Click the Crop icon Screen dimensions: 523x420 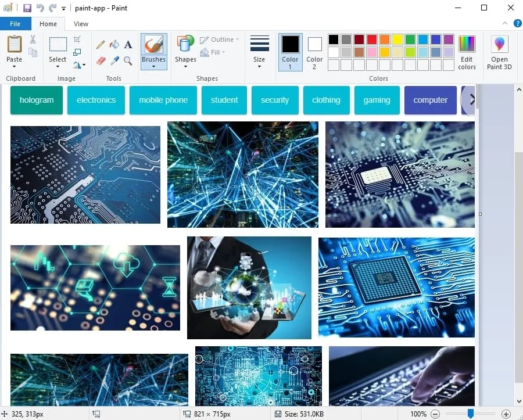77,40
